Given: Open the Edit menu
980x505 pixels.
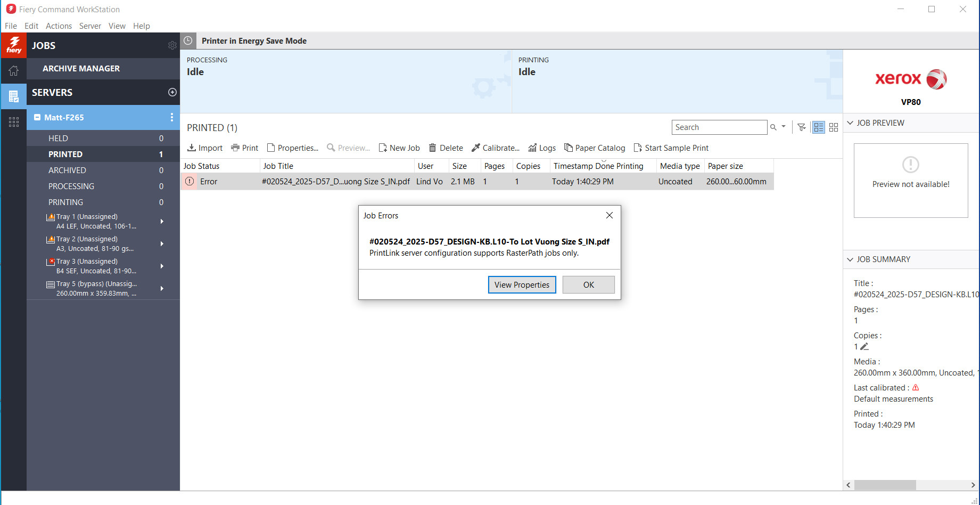Looking at the screenshot, I should tap(31, 26).
